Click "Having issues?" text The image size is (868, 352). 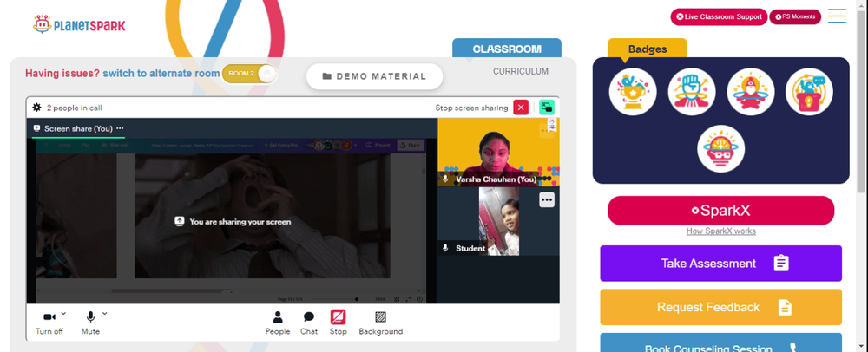(62, 73)
